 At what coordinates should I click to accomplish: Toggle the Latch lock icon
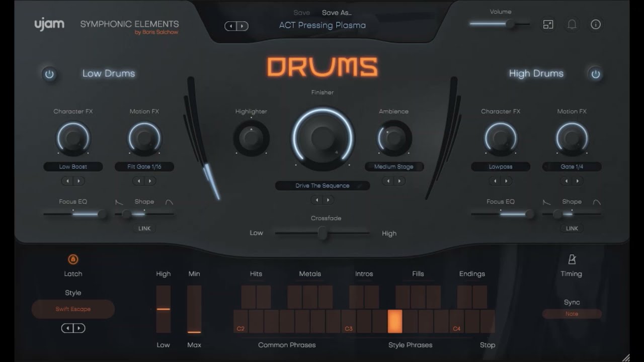coord(73,259)
